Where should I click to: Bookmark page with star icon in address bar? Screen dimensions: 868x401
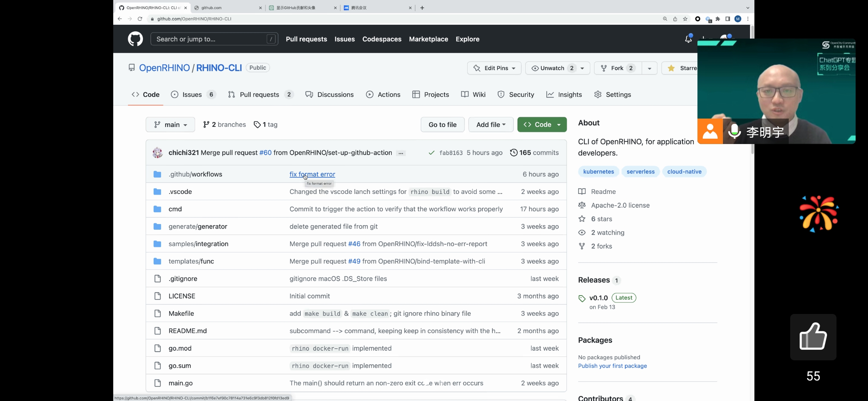(x=685, y=19)
